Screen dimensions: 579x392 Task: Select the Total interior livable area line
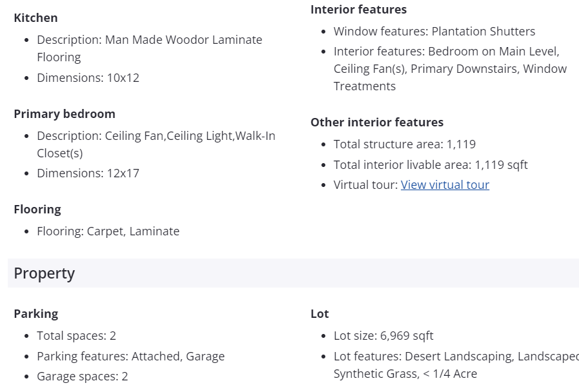pyautogui.click(x=431, y=165)
